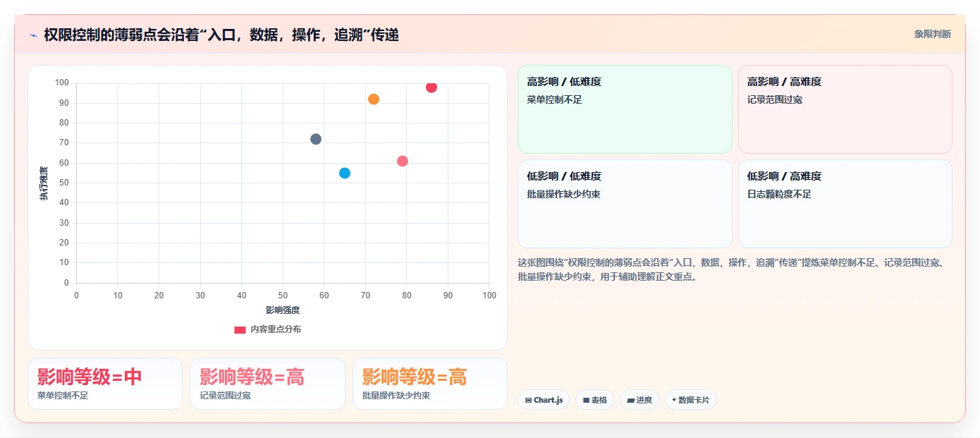The height and width of the screenshot is (438, 980).
Task: Select the red scatter point at difficulty 98
Action: pyautogui.click(x=431, y=87)
